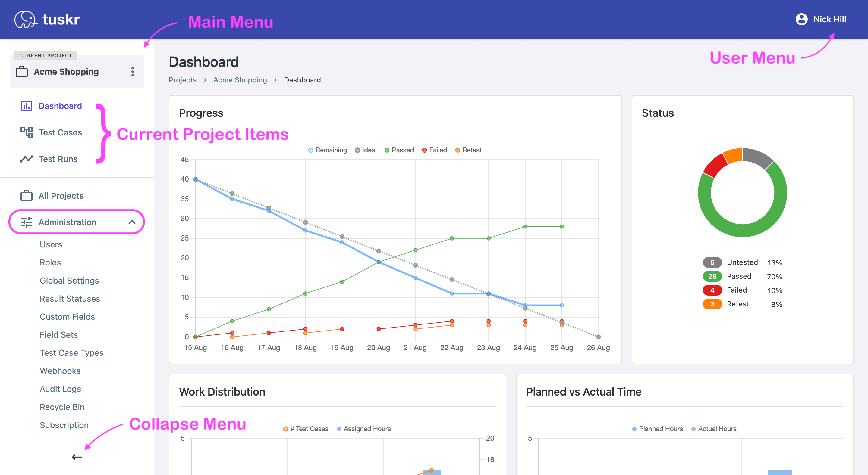Open the Audit Logs menu item
The width and height of the screenshot is (868, 475).
60,389
